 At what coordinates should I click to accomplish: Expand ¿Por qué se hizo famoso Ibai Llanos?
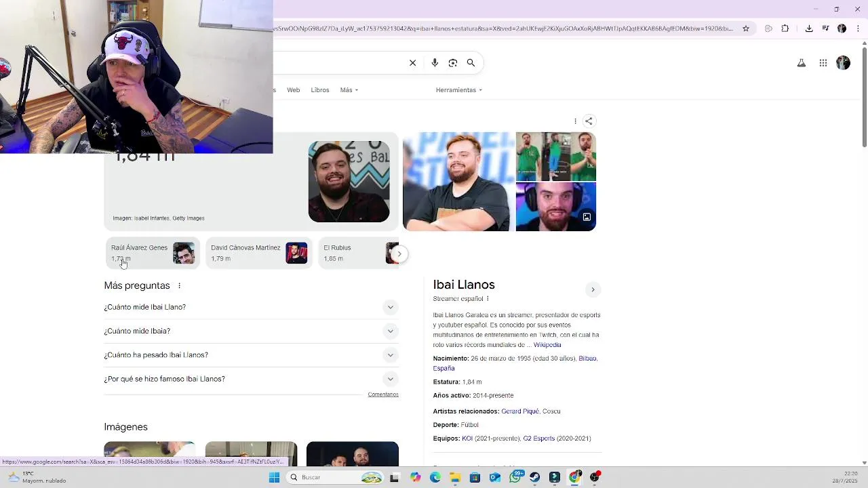(251, 379)
